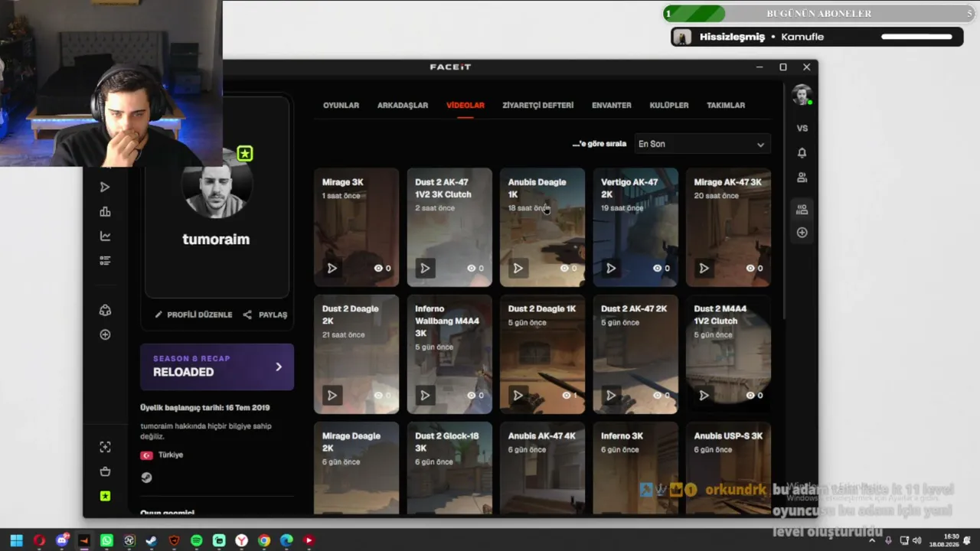The width and height of the screenshot is (980, 551).
Task: Open the play icon in FACEIT sidebar
Action: pyautogui.click(x=105, y=187)
